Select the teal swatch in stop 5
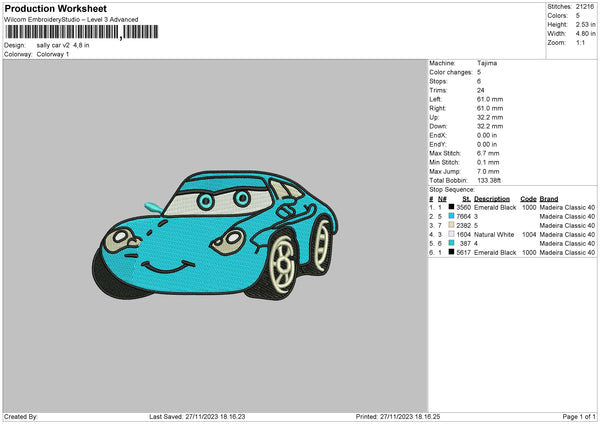 [452, 243]
